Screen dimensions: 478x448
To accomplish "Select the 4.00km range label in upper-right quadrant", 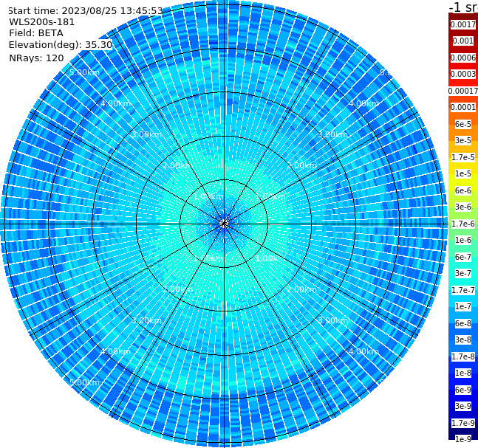I will (x=363, y=103).
